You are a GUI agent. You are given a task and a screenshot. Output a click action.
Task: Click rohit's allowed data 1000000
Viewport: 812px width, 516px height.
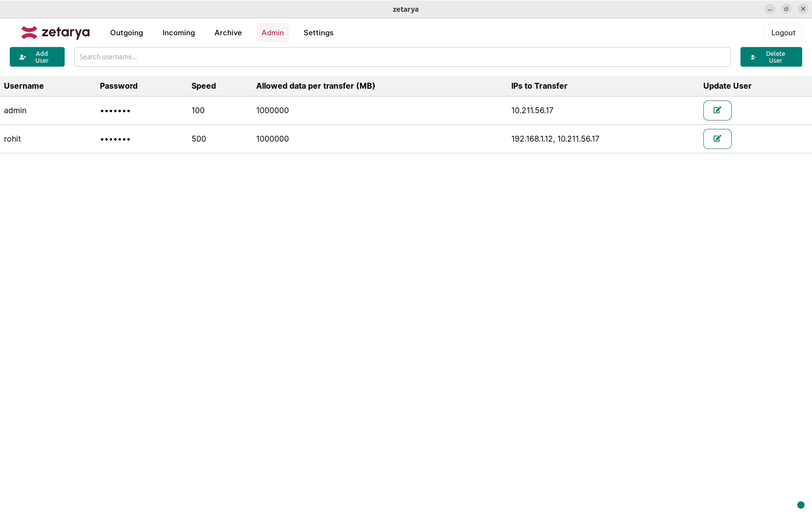[x=272, y=139]
